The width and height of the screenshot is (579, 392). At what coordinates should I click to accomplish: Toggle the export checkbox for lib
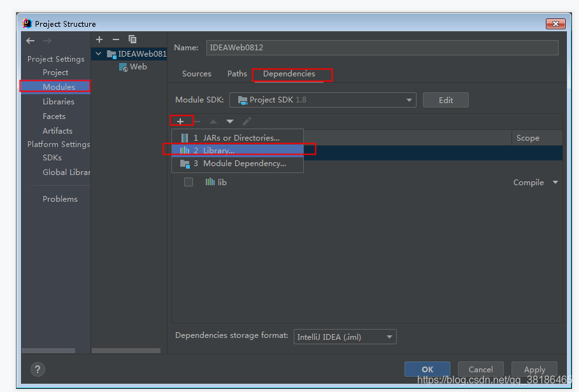point(189,182)
